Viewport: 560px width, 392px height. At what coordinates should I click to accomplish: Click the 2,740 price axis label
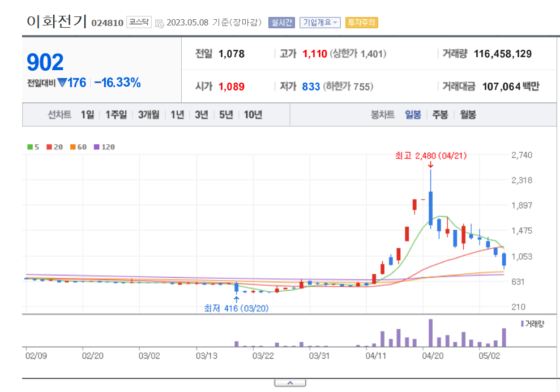pyautogui.click(x=522, y=155)
